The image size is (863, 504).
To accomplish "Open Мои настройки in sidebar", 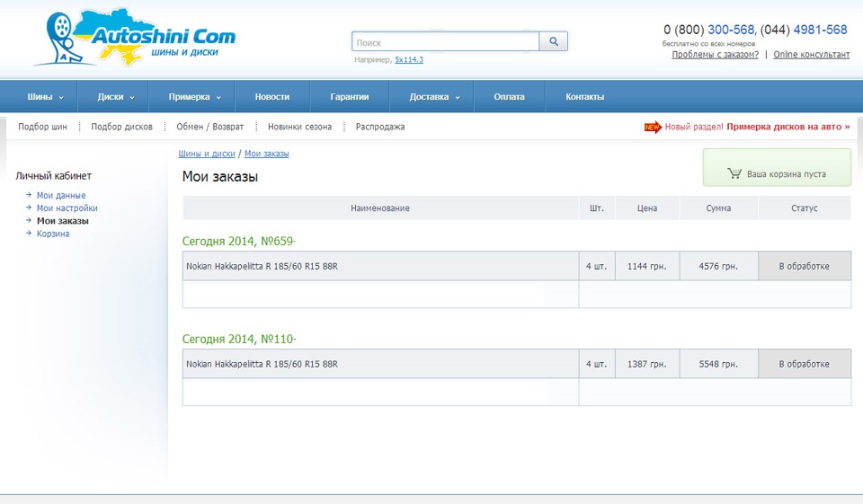I will click(x=67, y=208).
